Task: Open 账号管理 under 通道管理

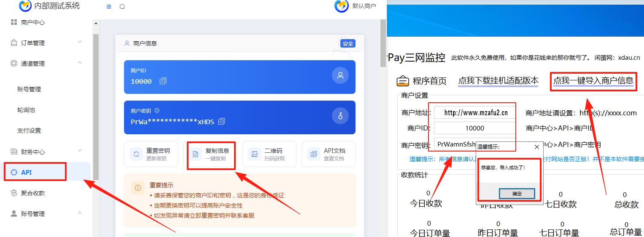Action: click(29, 89)
